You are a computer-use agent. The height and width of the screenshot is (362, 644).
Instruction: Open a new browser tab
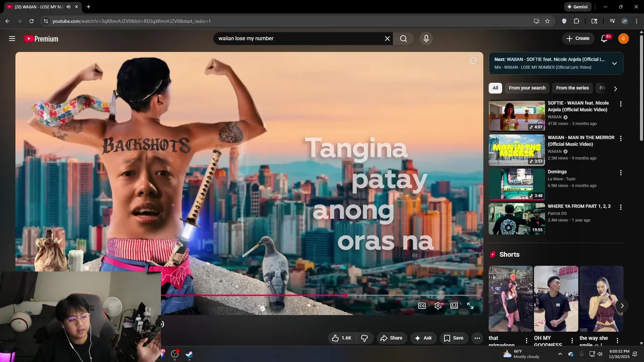coord(89,7)
